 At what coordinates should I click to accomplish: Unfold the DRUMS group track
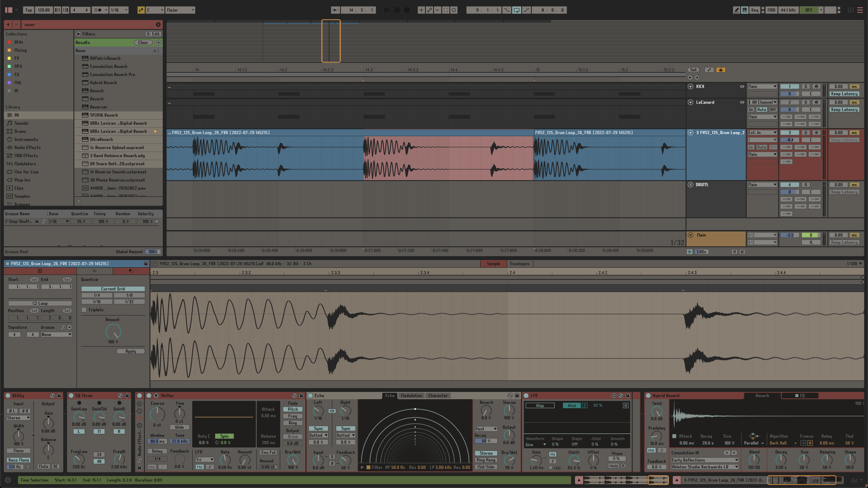click(x=691, y=185)
